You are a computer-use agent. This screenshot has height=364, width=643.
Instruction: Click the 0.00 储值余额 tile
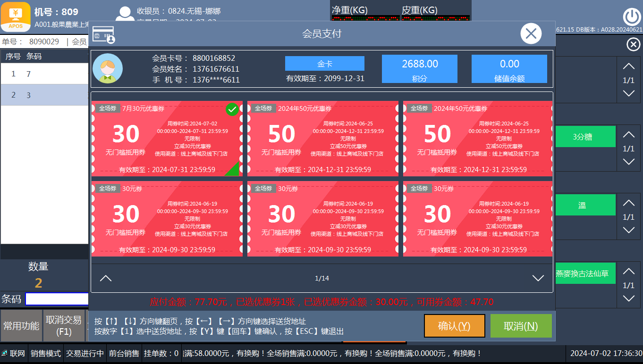tap(509, 69)
